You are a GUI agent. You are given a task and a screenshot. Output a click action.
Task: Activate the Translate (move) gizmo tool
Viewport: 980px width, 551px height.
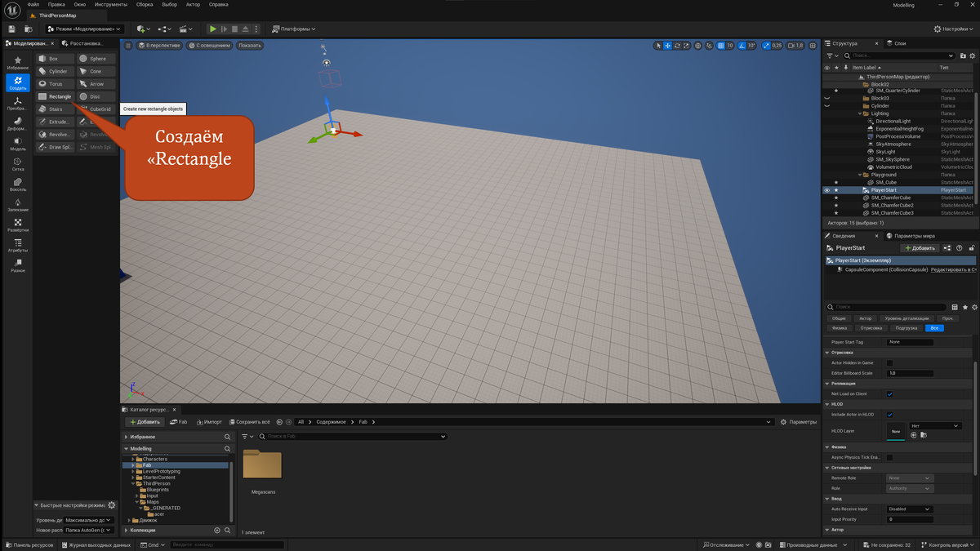tap(668, 46)
